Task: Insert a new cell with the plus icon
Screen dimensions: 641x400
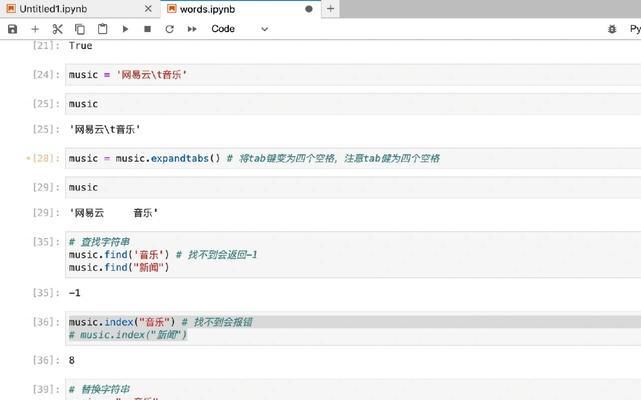Action: [x=35, y=29]
